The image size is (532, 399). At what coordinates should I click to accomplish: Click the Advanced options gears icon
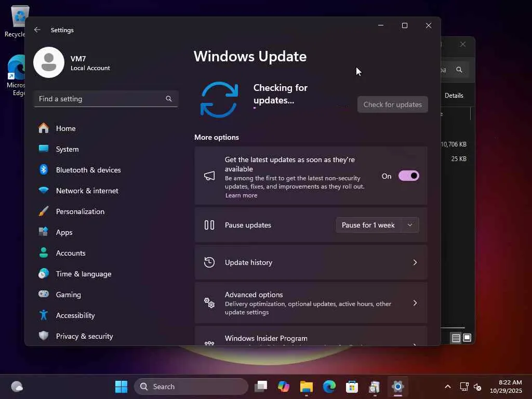(209, 303)
